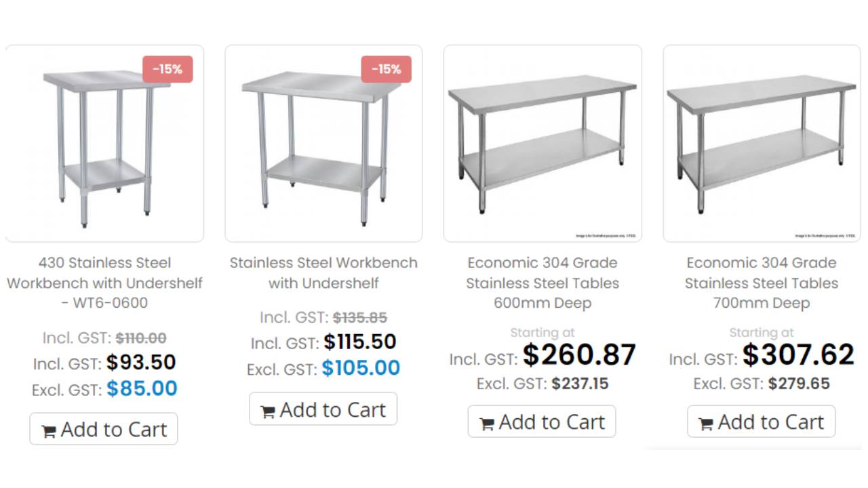Add 600mm Deep Stainless Tables to cart

point(542,422)
